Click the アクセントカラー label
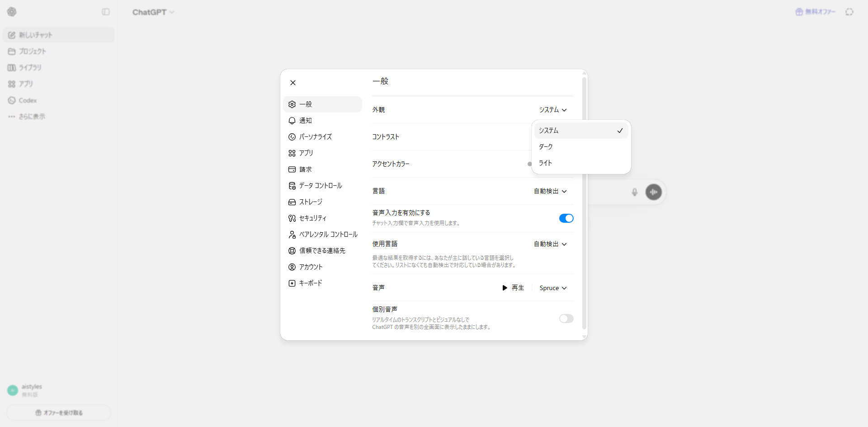Viewport: 868px width, 427px height. pos(391,164)
